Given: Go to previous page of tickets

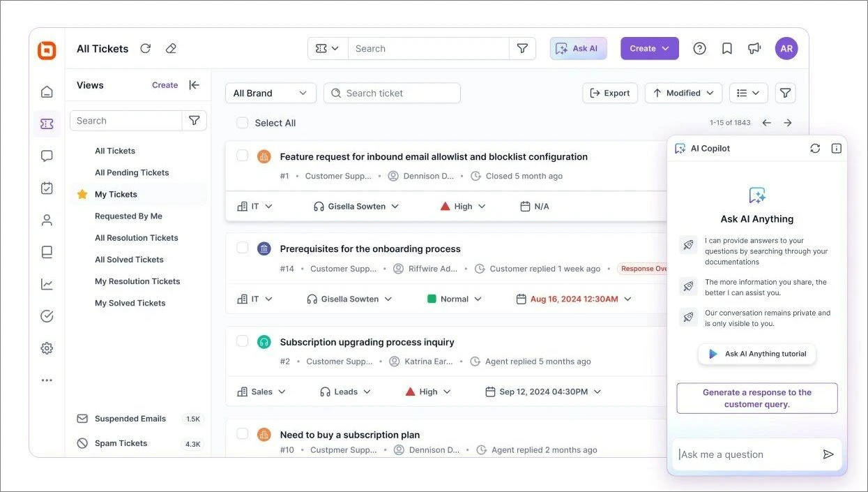Looking at the screenshot, I should 767,123.
